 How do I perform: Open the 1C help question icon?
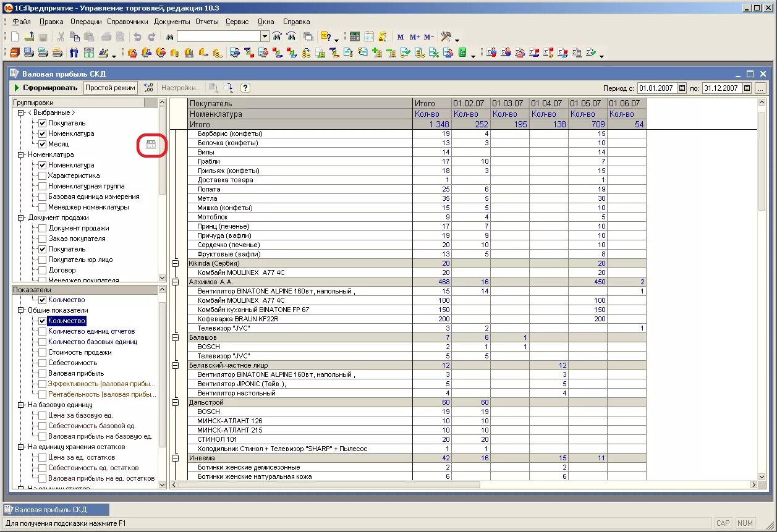click(326, 37)
